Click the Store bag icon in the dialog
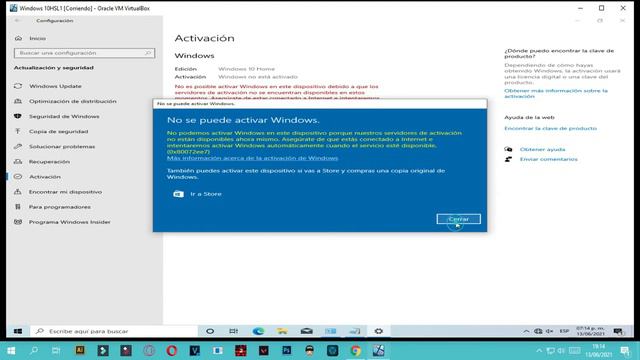The height and width of the screenshot is (360, 640). 178,194
